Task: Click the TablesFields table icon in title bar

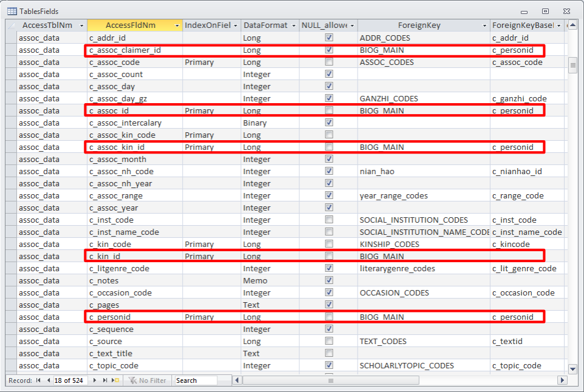Action: coord(12,11)
